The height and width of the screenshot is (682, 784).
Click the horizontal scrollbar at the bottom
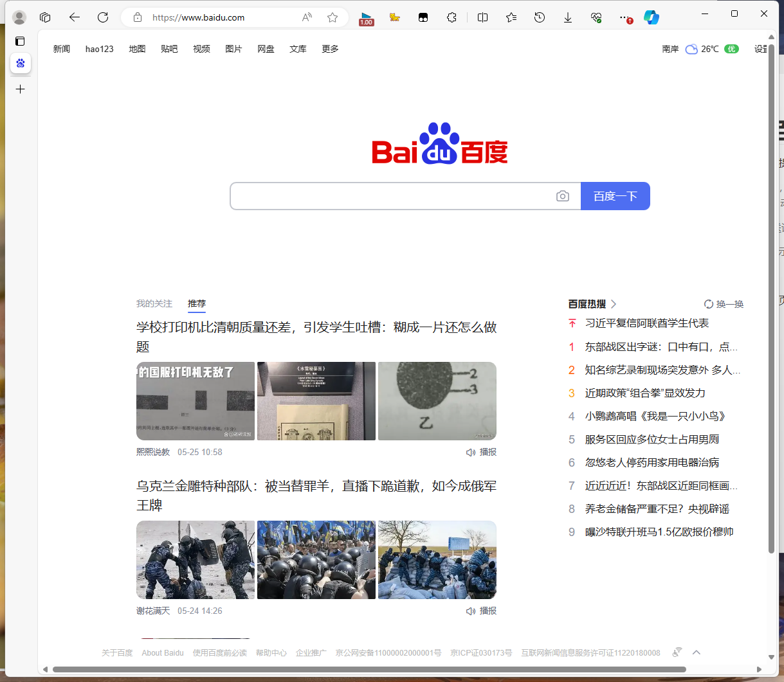coord(369,669)
